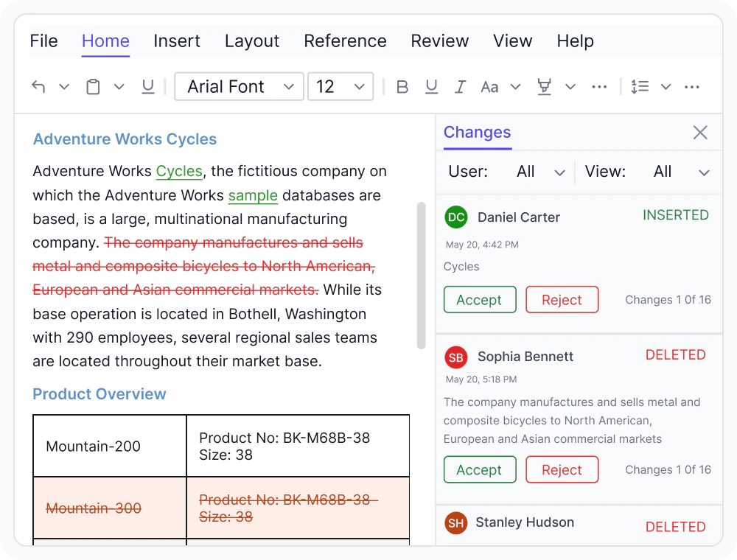Click Product No cell in Mountain-200 row

[x=298, y=446]
